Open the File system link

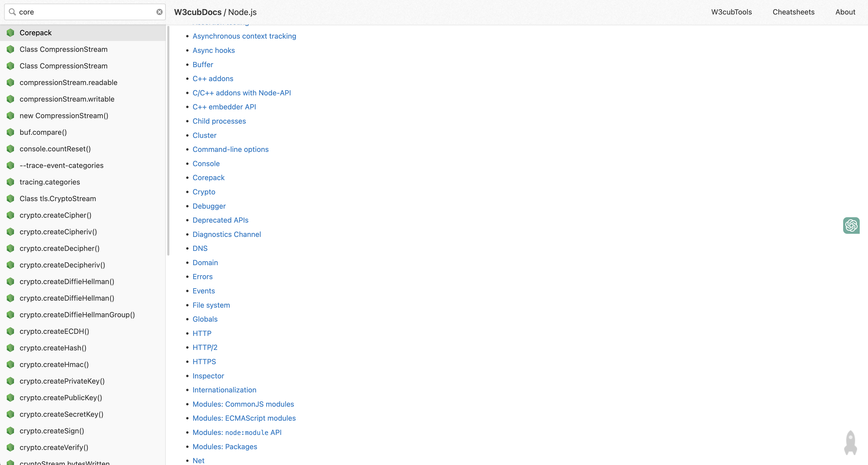coord(211,305)
